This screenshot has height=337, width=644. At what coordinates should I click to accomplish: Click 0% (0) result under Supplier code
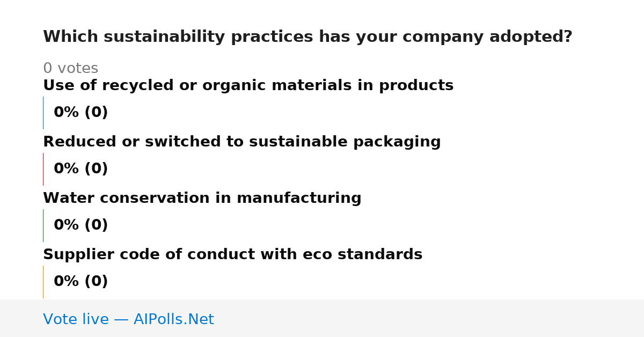point(80,282)
